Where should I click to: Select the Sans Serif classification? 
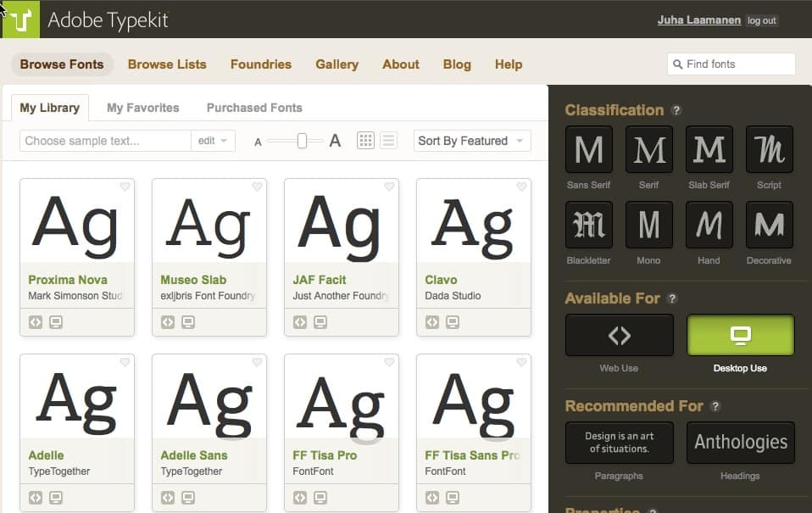coord(589,149)
